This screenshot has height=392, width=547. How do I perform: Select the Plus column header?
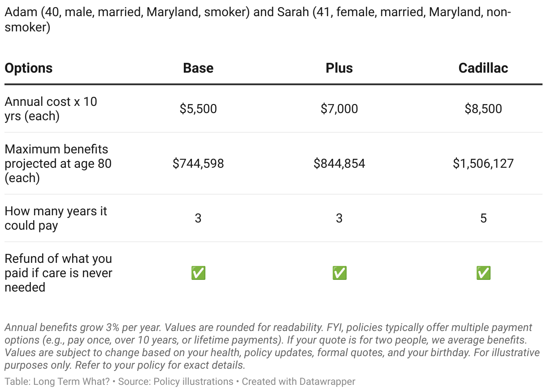[339, 68]
